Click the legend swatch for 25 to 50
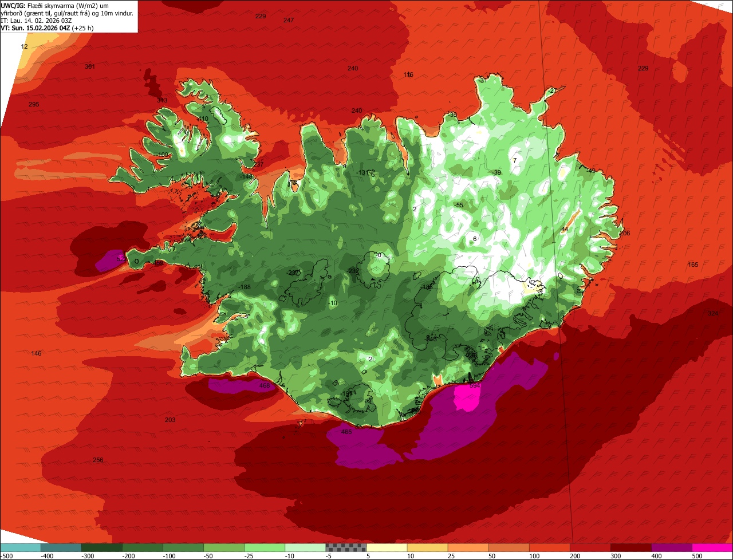 [468, 547]
